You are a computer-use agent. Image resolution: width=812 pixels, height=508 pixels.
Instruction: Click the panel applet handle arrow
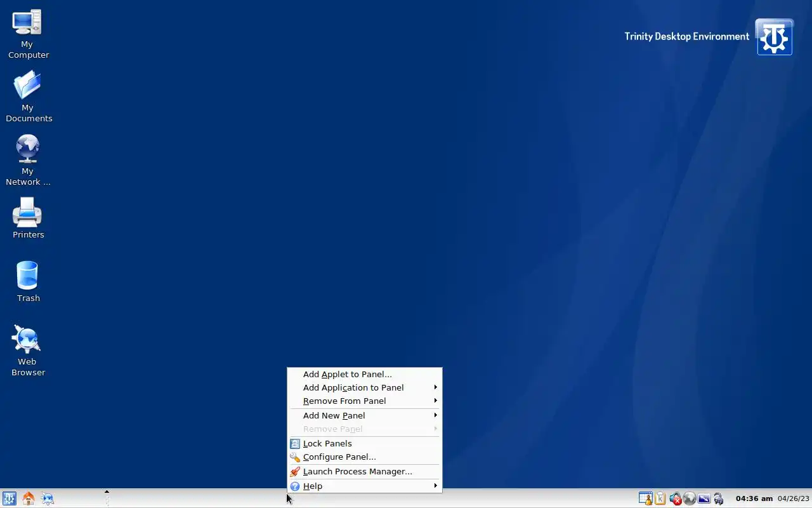point(107,491)
